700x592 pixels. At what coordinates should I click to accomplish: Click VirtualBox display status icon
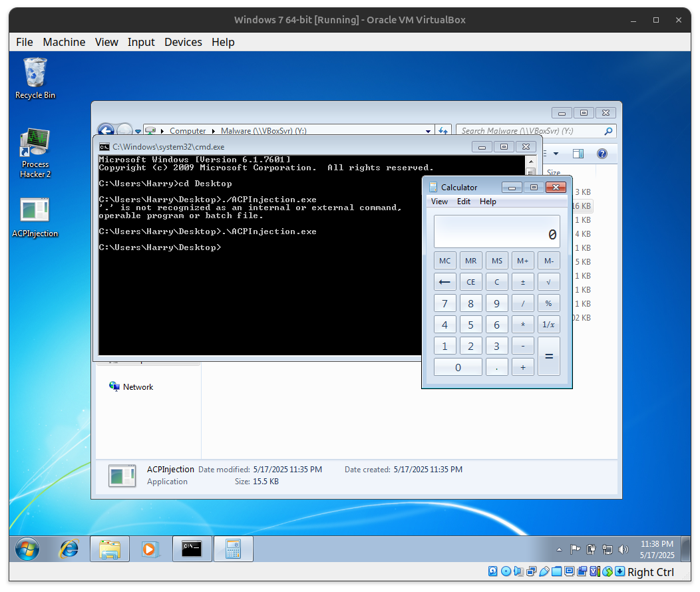coord(569,571)
